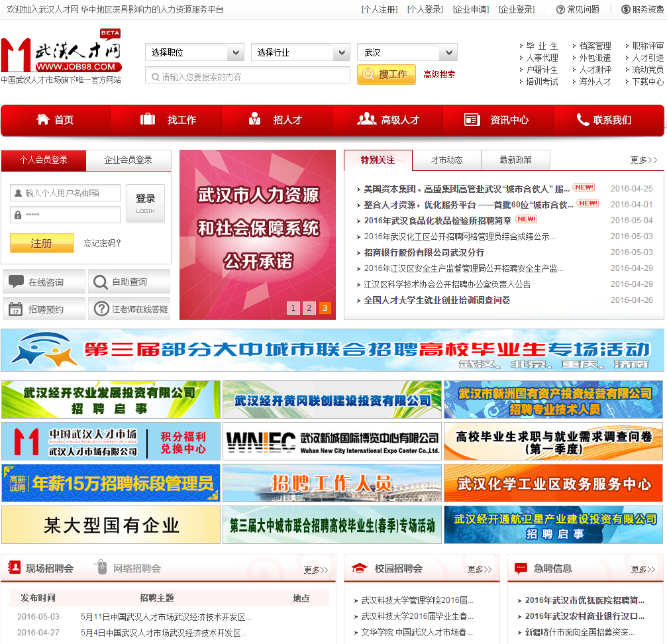Screen dimensions: 667x644
Task: Show carousel slide 3
Action: pos(325,307)
